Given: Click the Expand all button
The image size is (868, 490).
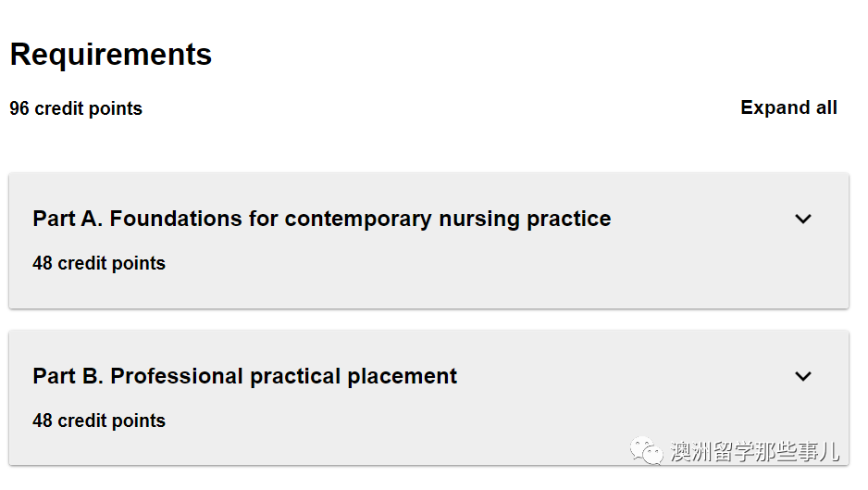Looking at the screenshot, I should 788,107.
